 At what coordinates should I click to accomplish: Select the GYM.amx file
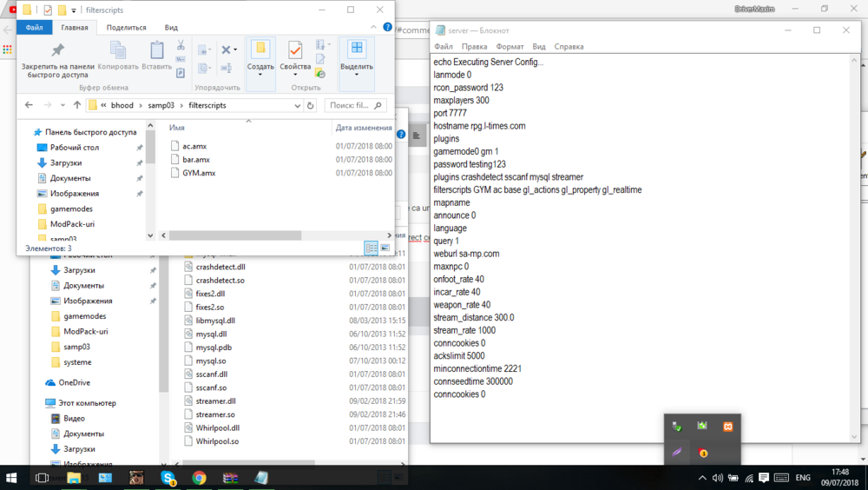(199, 173)
